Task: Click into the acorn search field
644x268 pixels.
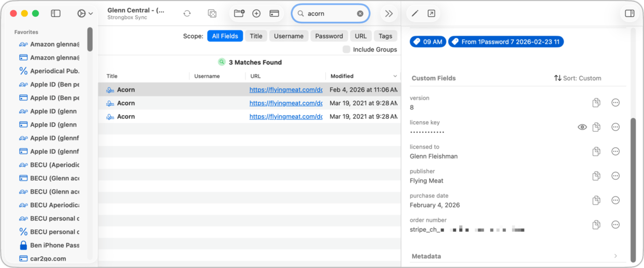Action: pyautogui.click(x=330, y=14)
